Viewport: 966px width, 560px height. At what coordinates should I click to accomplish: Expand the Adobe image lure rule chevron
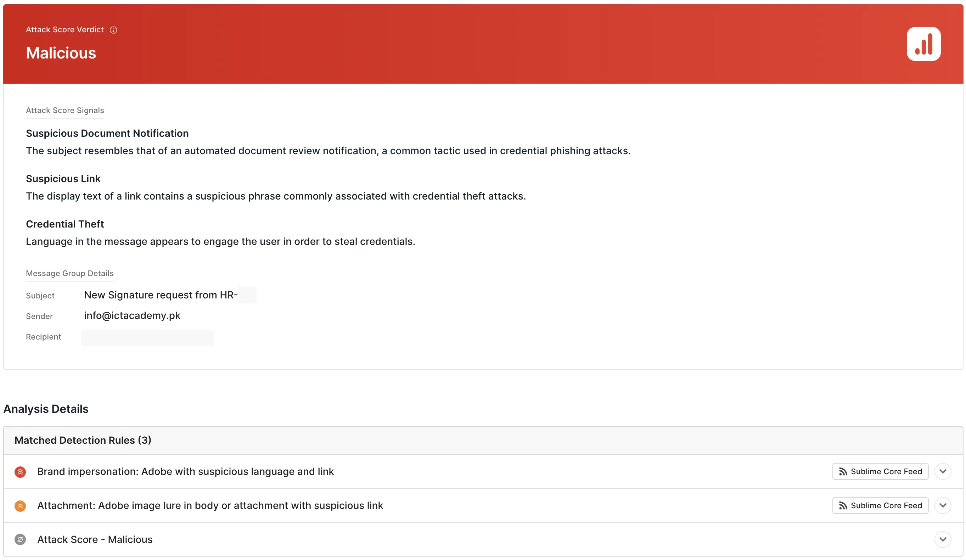pyautogui.click(x=943, y=505)
